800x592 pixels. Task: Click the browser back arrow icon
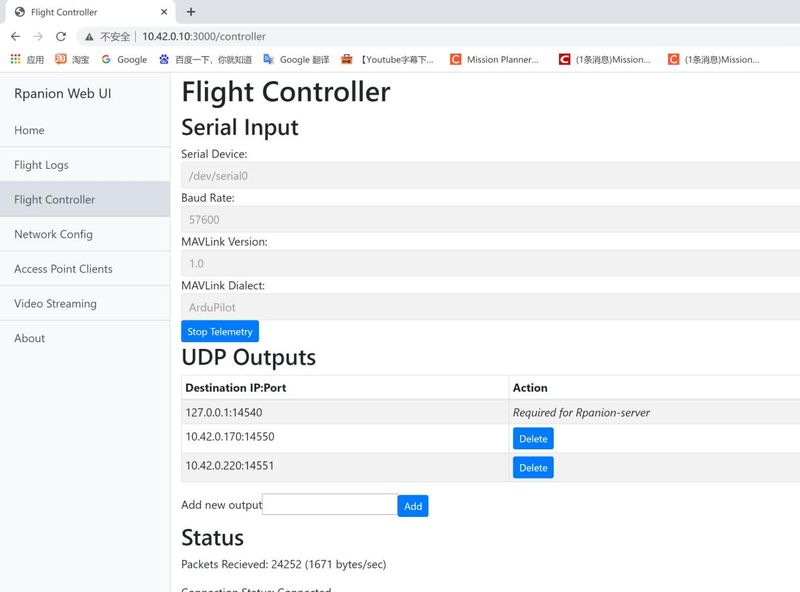[16, 36]
